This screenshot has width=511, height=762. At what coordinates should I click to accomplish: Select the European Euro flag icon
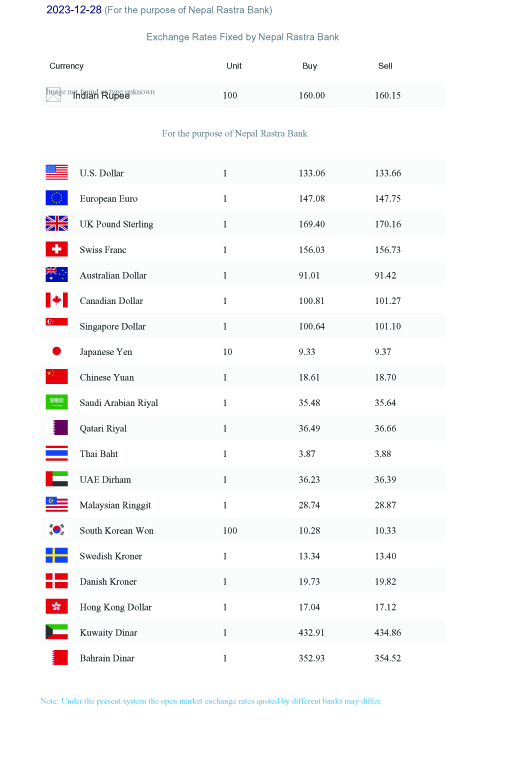57,198
